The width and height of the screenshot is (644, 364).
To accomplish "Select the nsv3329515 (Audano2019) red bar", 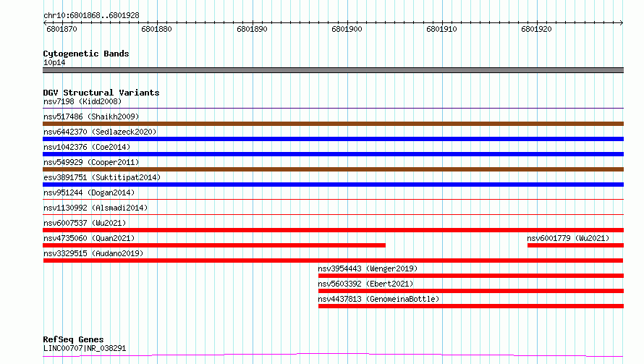I will [x=333, y=261].
